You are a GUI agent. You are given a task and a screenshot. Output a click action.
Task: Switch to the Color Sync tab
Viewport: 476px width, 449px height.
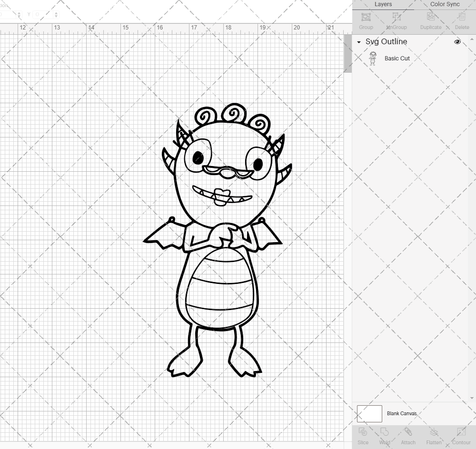click(445, 5)
